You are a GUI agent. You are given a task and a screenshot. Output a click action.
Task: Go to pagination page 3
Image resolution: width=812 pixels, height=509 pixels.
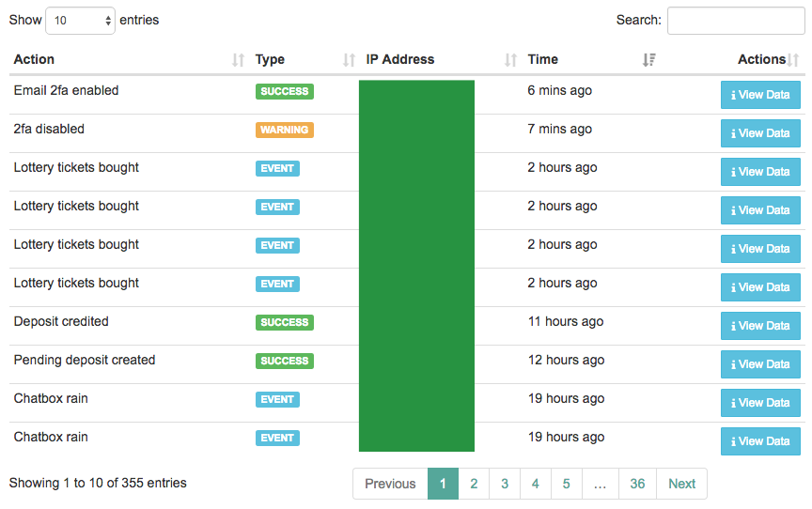click(505, 484)
